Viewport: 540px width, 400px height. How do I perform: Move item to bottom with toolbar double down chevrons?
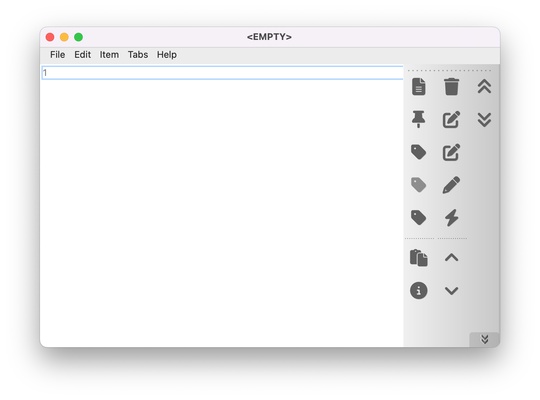coord(484,120)
